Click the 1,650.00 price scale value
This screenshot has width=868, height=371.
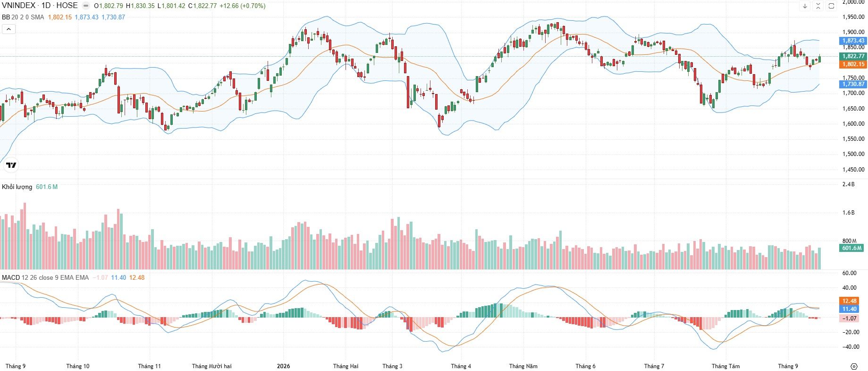coord(853,109)
